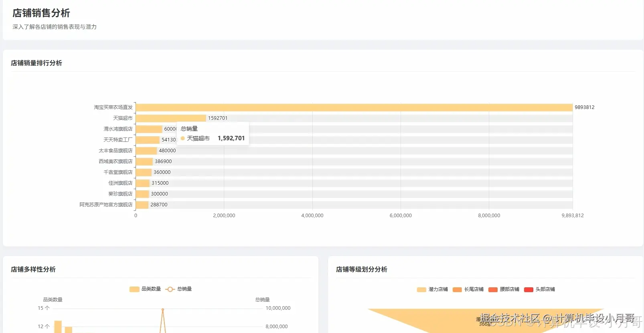Select the 西域美农旗舰店 bar
This screenshot has width=644, height=333.
tap(144, 161)
